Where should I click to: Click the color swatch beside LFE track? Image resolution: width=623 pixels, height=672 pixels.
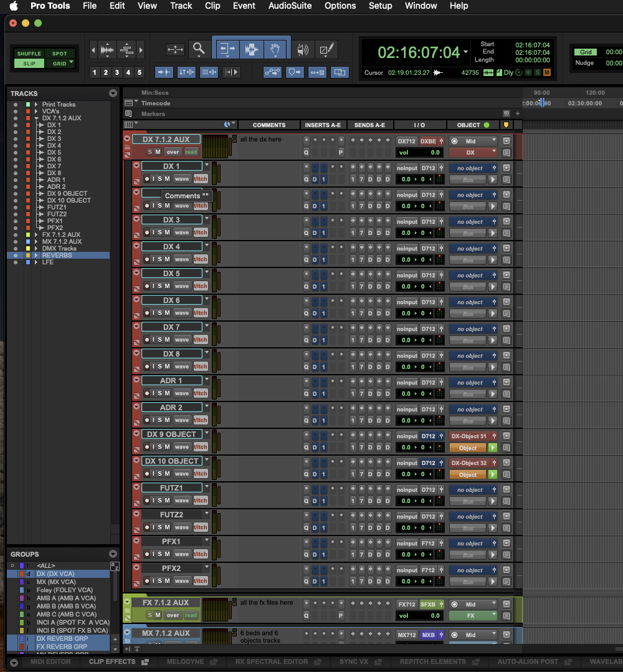point(28,262)
